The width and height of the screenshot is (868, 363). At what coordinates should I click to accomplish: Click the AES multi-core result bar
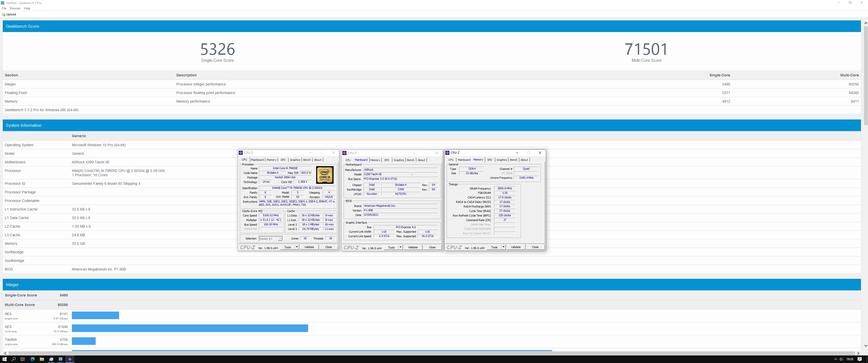click(190, 328)
